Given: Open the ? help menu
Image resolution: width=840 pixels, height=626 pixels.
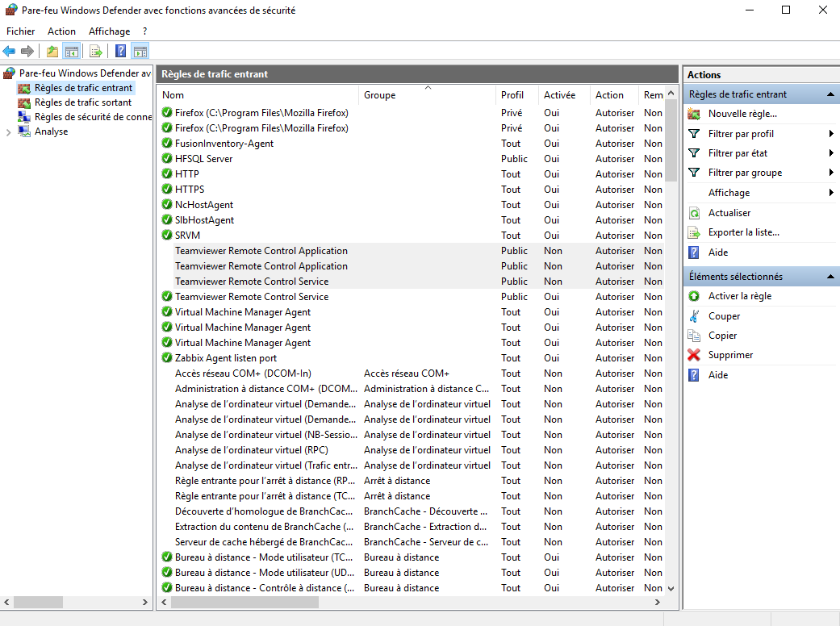Looking at the screenshot, I should pos(144,31).
